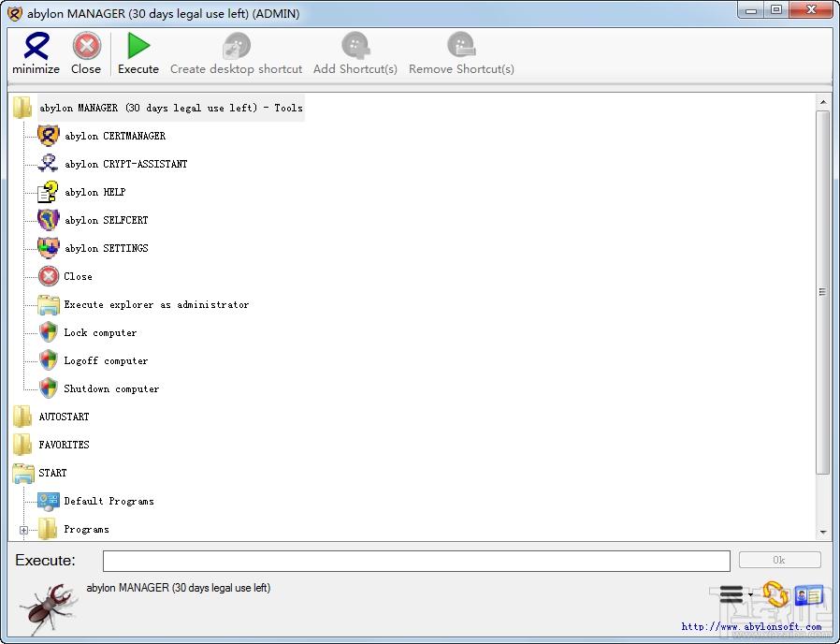This screenshot has height=644, width=840.
Task: Select abylon CERTMANAGER shield icon
Action: (x=49, y=136)
